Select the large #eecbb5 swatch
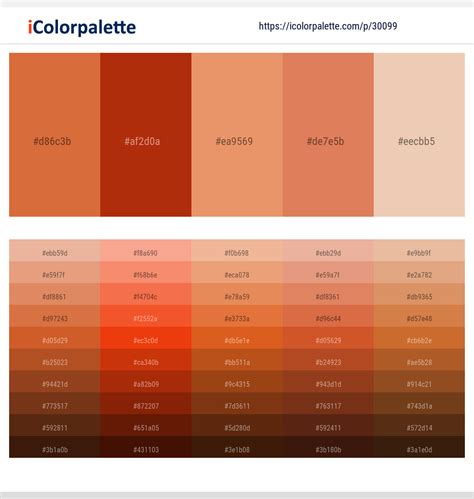 (419, 135)
